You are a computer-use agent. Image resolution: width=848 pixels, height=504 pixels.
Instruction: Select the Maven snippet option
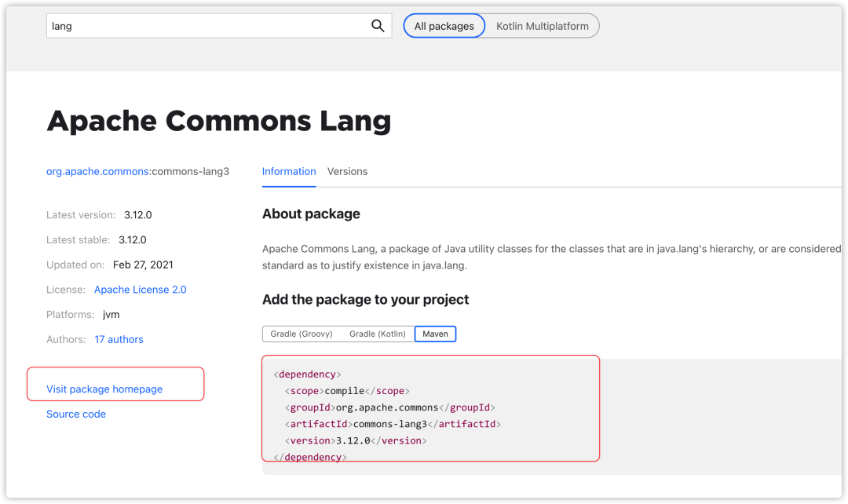click(435, 334)
